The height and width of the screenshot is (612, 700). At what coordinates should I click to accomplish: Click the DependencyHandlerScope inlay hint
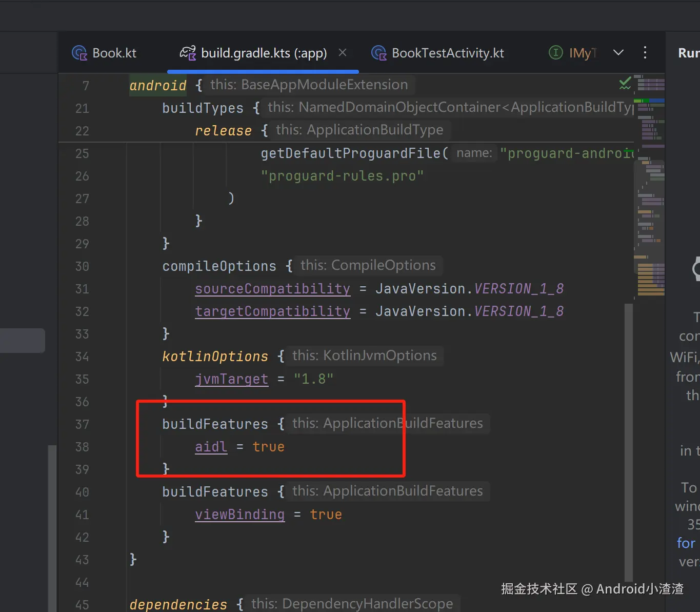[352, 603]
